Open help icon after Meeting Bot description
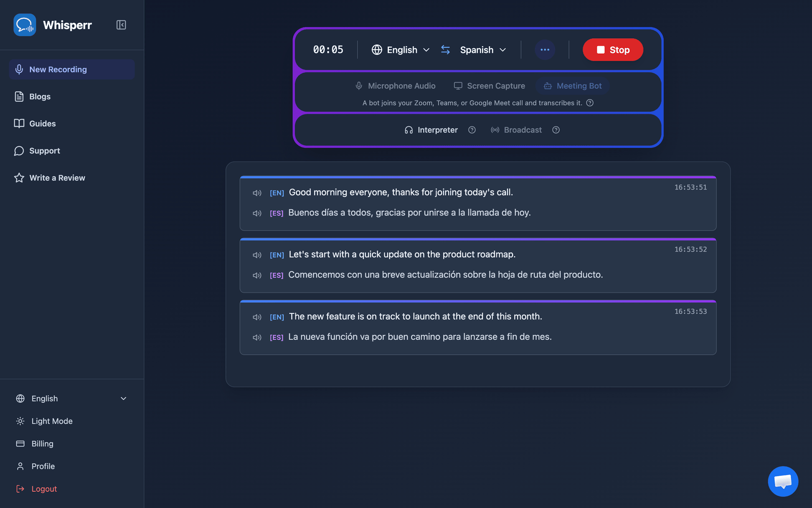The height and width of the screenshot is (508, 812). tap(590, 103)
